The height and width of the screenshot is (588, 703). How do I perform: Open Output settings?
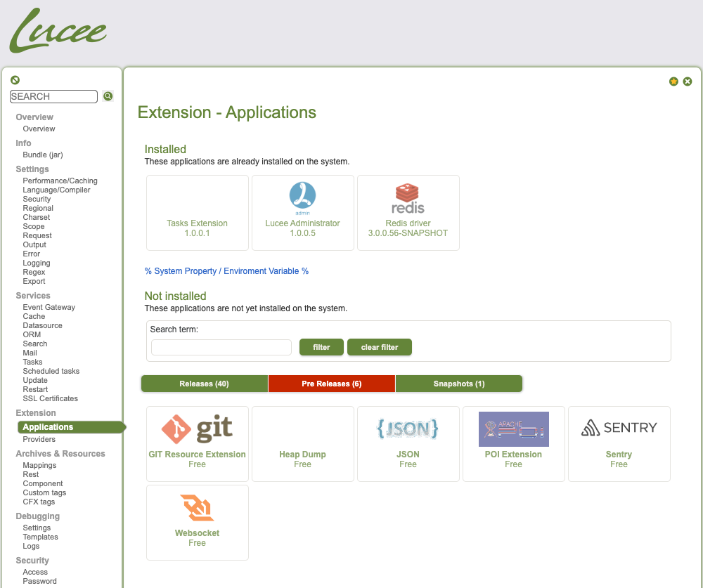pos(34,244)
